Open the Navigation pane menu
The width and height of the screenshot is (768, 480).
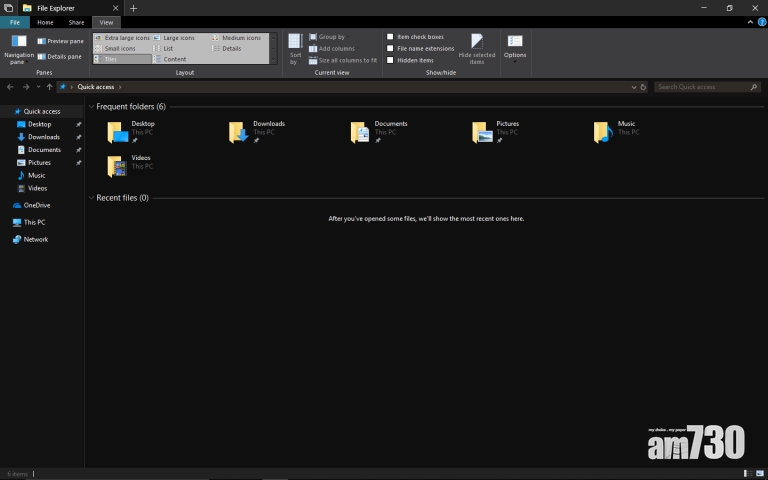click(x=18, y=48)
